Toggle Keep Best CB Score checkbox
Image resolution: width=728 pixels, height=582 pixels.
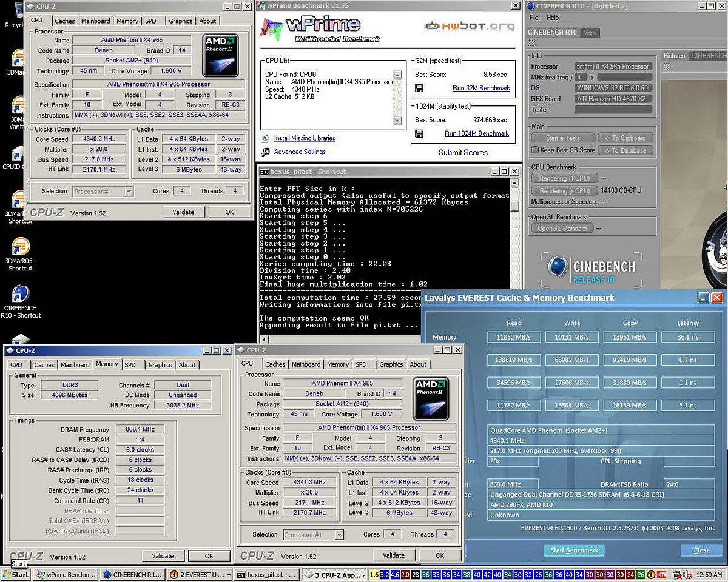coord(534,150)
